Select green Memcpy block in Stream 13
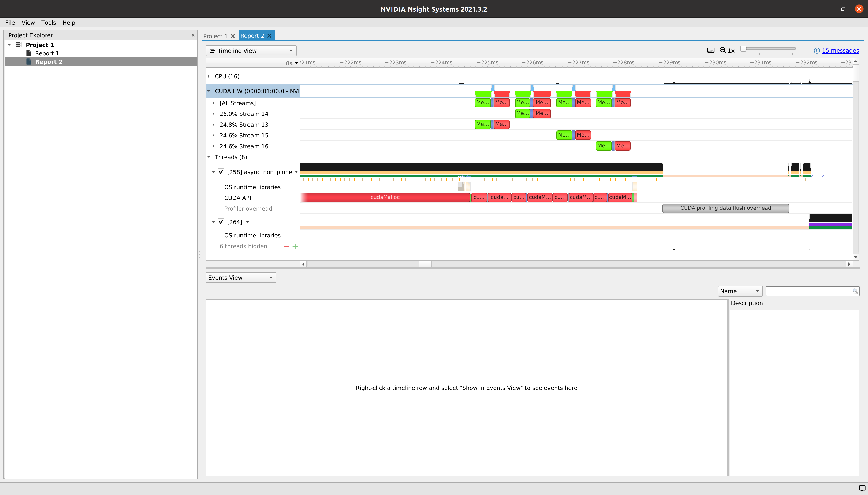This screenshot has height=495, width=868. 483,124
